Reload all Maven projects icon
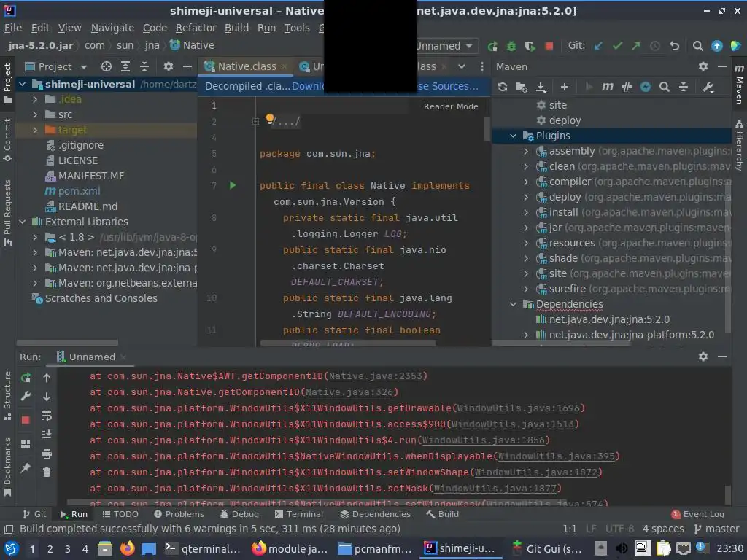This screenshot has height=560, width=747. [503, 87]
